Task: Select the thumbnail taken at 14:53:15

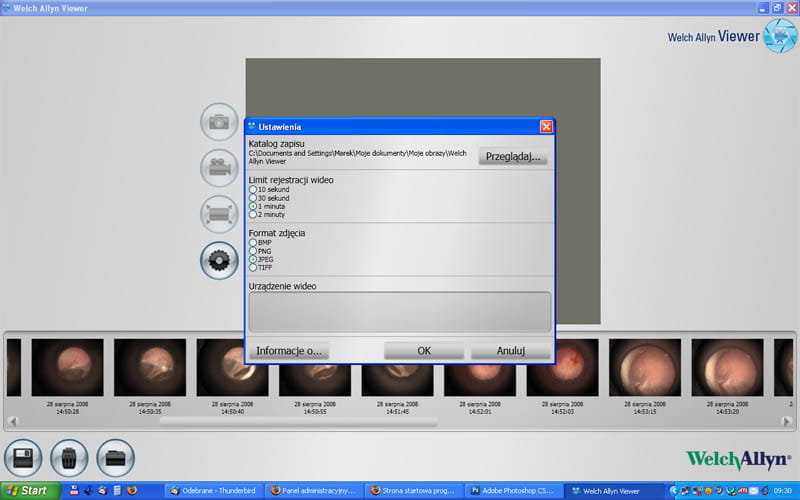Action: (645, 367)
